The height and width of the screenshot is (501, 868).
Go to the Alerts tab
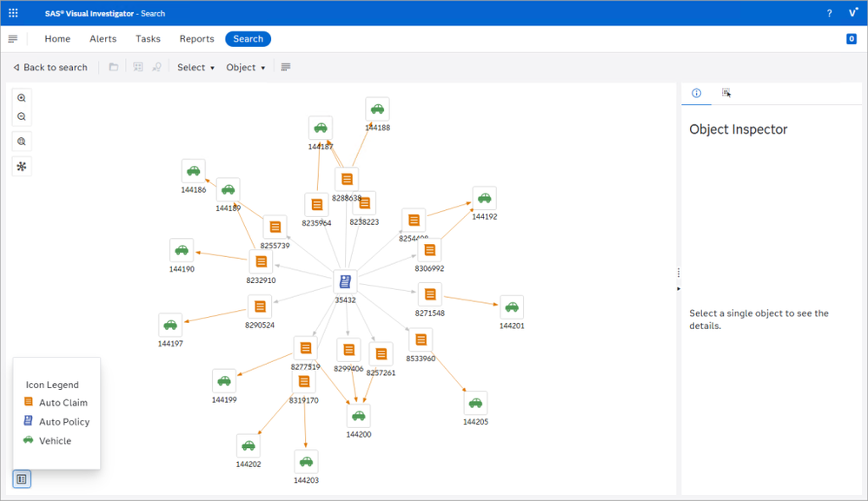pos(103,39)
